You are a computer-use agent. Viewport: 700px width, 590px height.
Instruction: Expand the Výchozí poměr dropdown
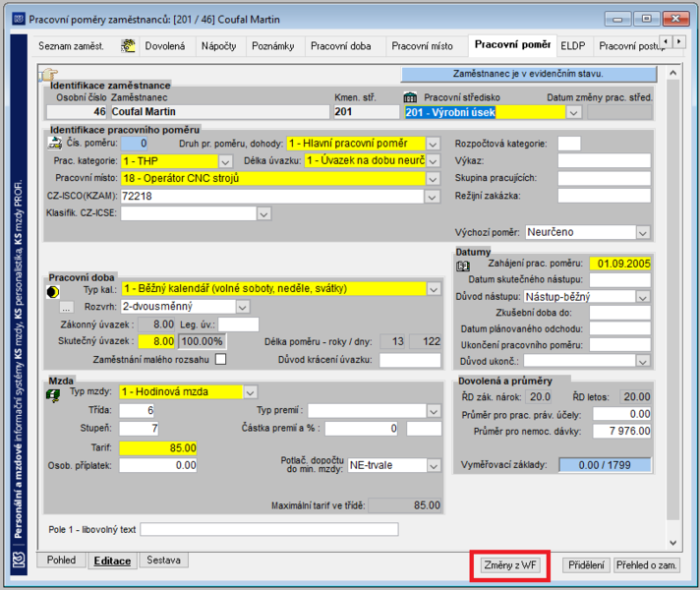pos(643,233)
